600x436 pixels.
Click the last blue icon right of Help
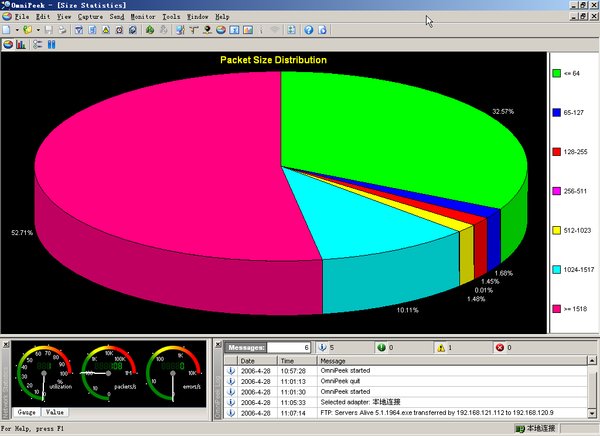coord(323,30)
